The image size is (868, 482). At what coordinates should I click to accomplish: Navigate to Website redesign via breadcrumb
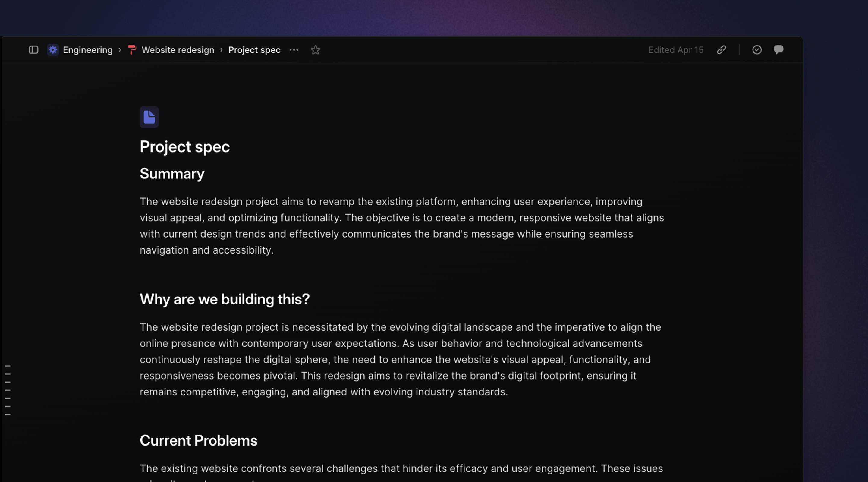(178, 49)
